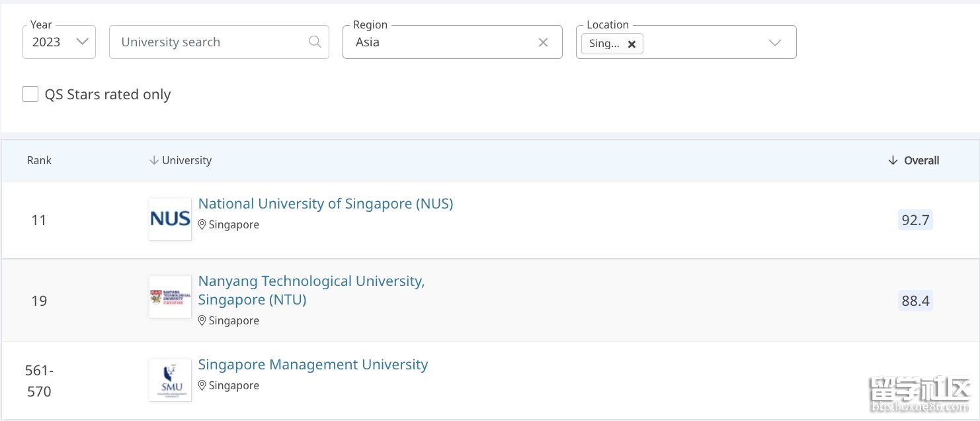Screen dimensions: 980x421
Task: Click Singapore location text under NTU
Action: click(234, 320)
